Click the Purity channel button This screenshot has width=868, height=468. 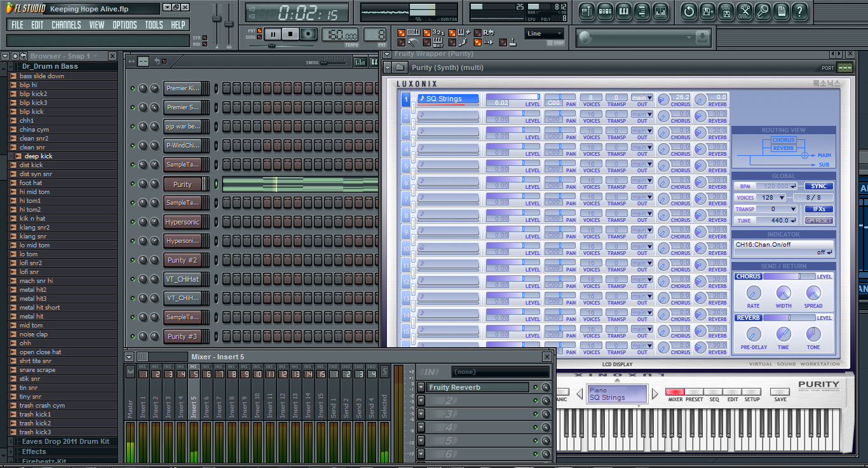(182, 184)
